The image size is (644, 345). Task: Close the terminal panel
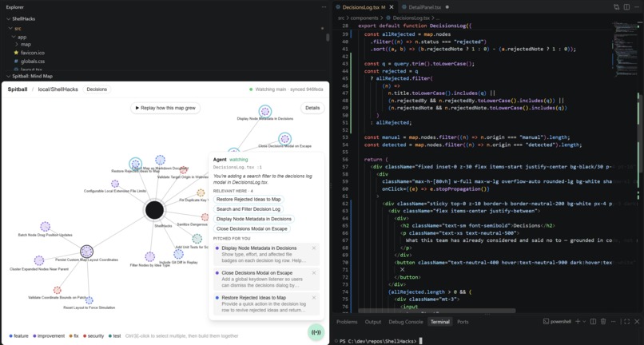(637, 322)
